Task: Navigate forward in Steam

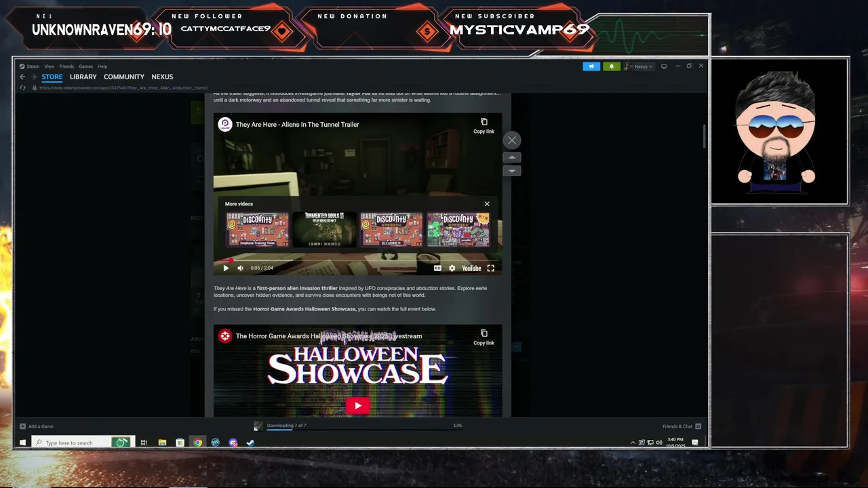Action: (33, 77)
